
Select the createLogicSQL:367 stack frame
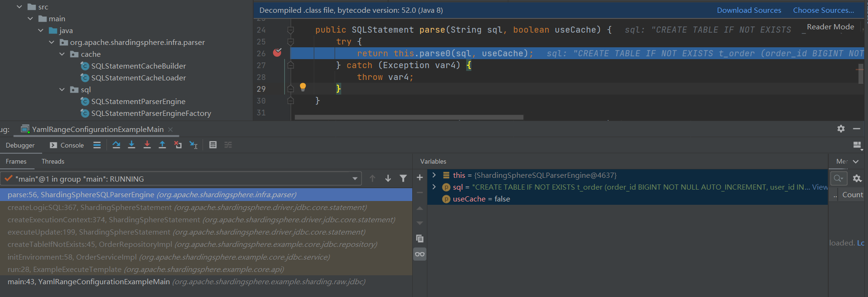206,207
